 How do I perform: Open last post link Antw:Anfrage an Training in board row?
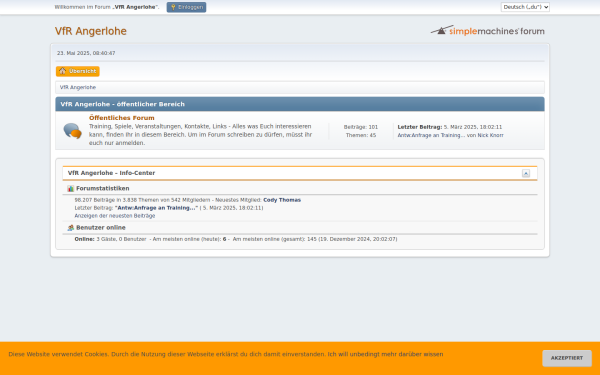click(431, 135)
